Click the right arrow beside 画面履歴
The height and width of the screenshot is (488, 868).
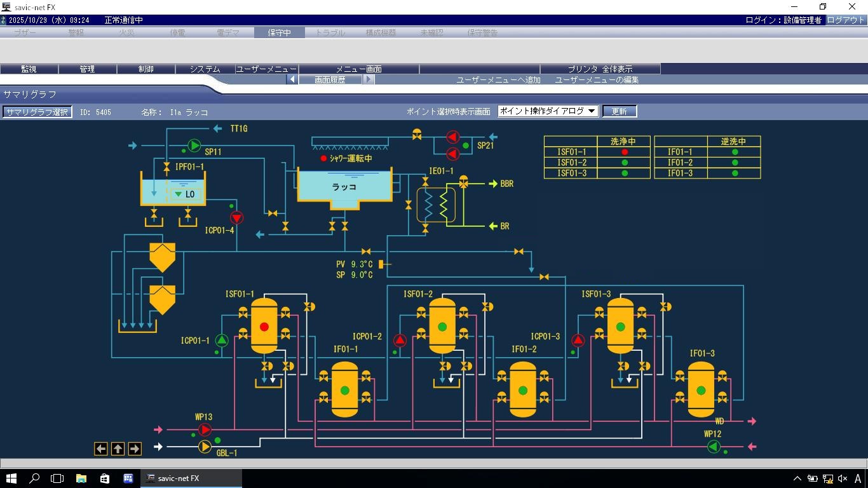(x=369, y=79)
